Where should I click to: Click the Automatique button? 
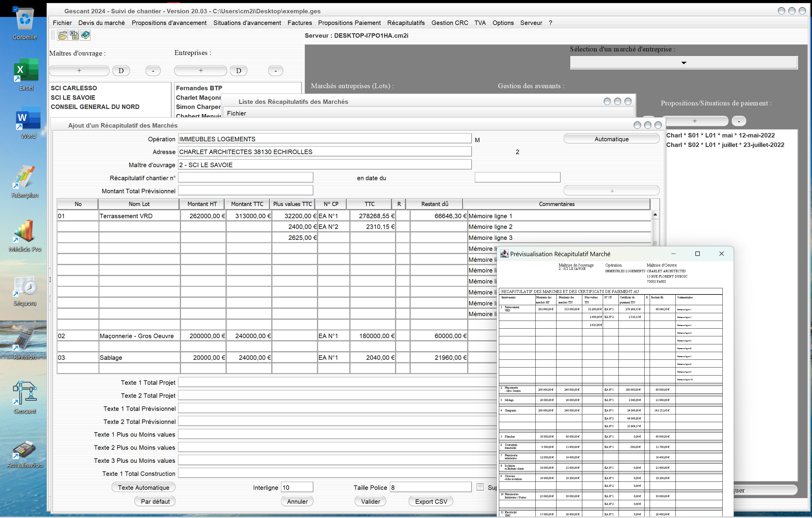pyautogui.click(x=611, y=139)
